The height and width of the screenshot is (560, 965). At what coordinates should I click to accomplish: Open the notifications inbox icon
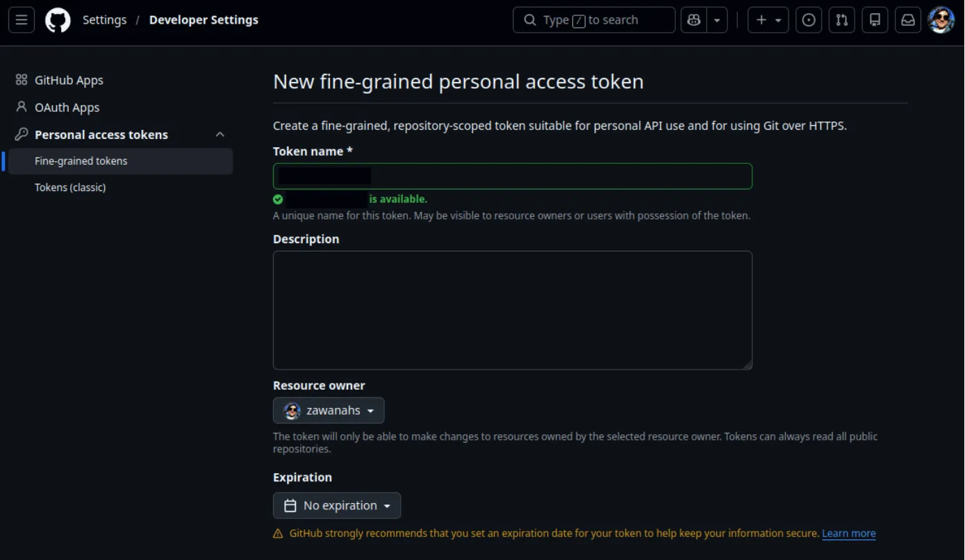pos(908,20)
